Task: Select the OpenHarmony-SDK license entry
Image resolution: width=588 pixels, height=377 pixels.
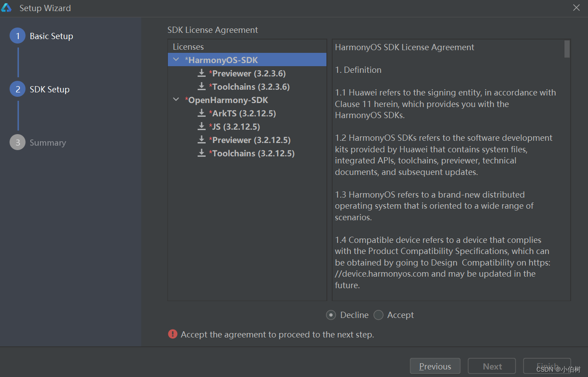Action: pyautogui.click(x=228, y=100)
